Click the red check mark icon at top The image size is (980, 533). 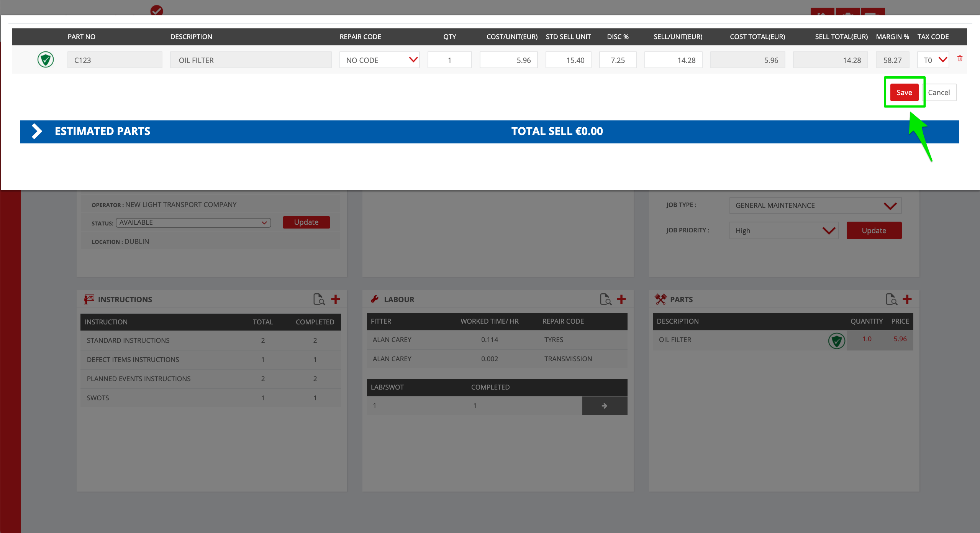tap(157, 11)
